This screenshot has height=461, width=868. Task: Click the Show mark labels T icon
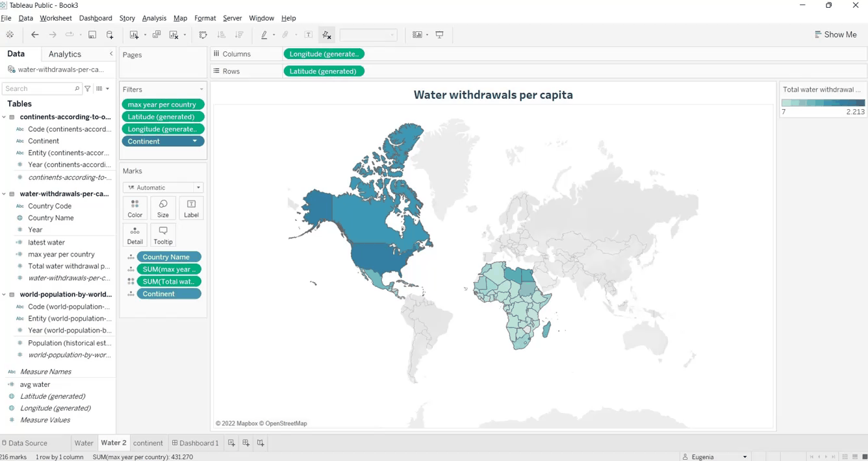(309, 35)
